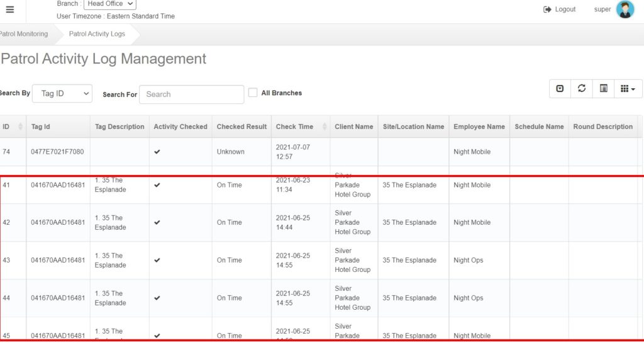Toggle the table card view icon
The height and width of the screenshot is (352, 644).
coord(604,89)
